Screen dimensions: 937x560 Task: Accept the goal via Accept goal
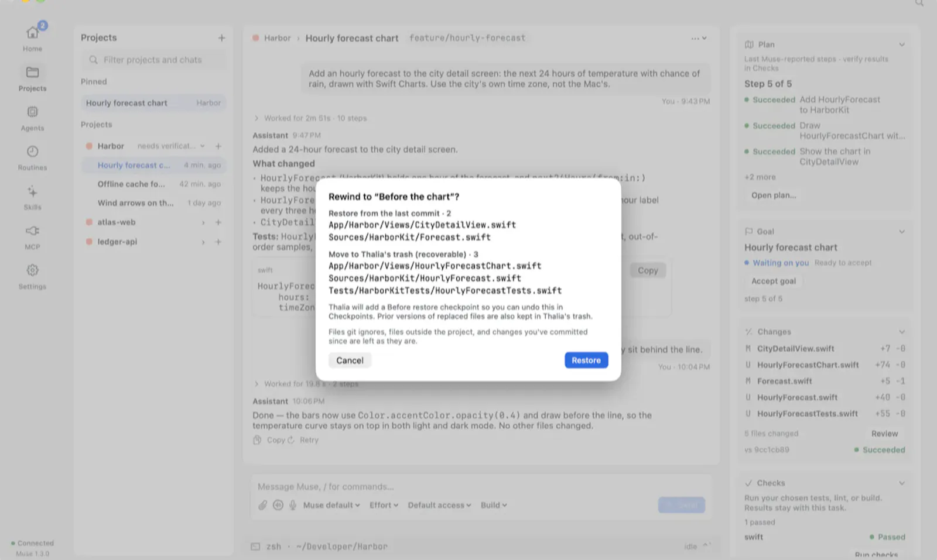point(774,281)
